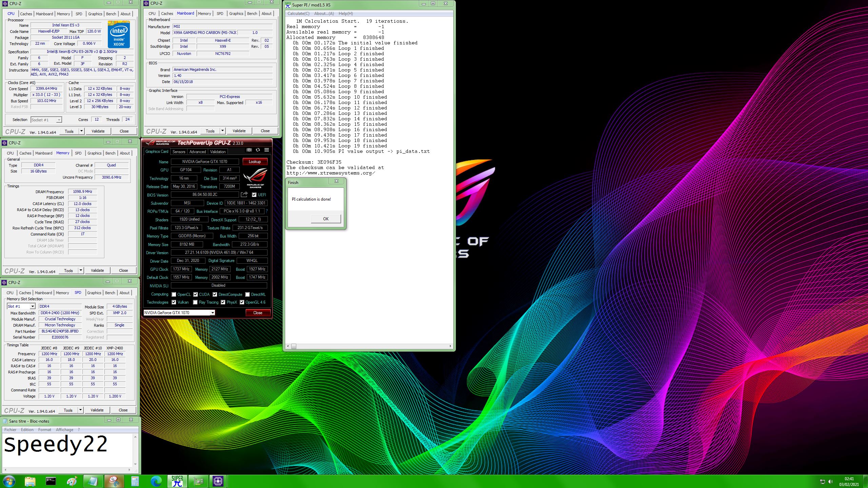The width and height of the screenshot is (868, 488).
Task: Click the clock and date in the tray
Action: tap(849, 482)
